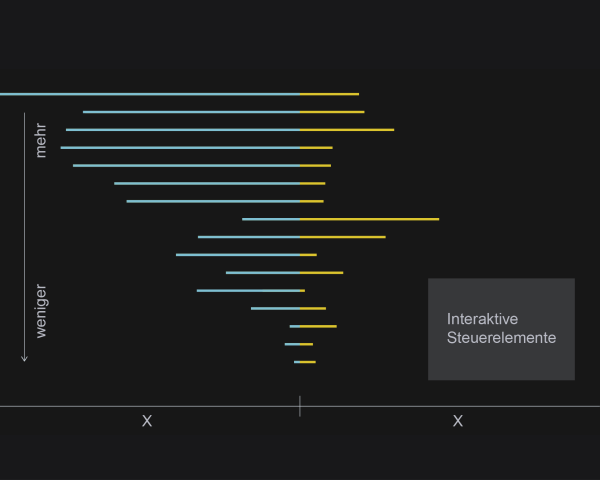Click the blue segment of the second bar from top
This screenshot has height=480, width=600.
191,112
